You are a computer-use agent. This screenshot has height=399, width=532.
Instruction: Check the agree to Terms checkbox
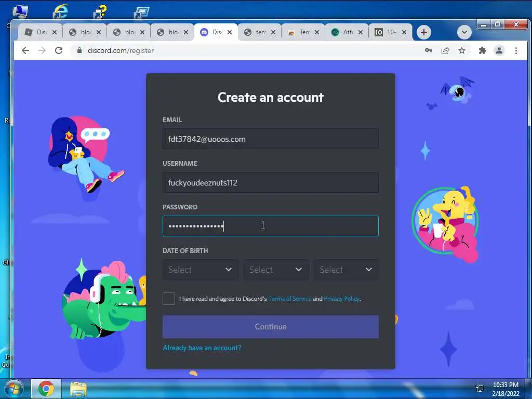[x=169, y=299]
